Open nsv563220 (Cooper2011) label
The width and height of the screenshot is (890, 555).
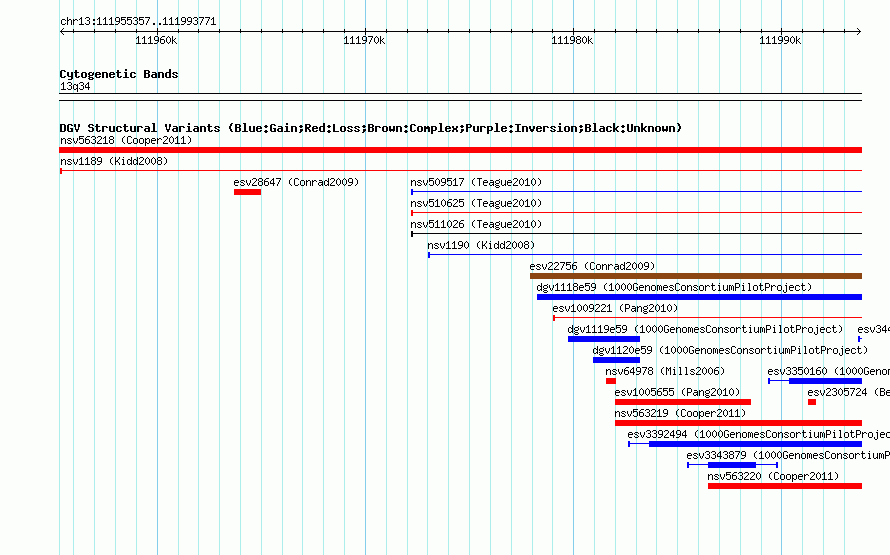773,476
